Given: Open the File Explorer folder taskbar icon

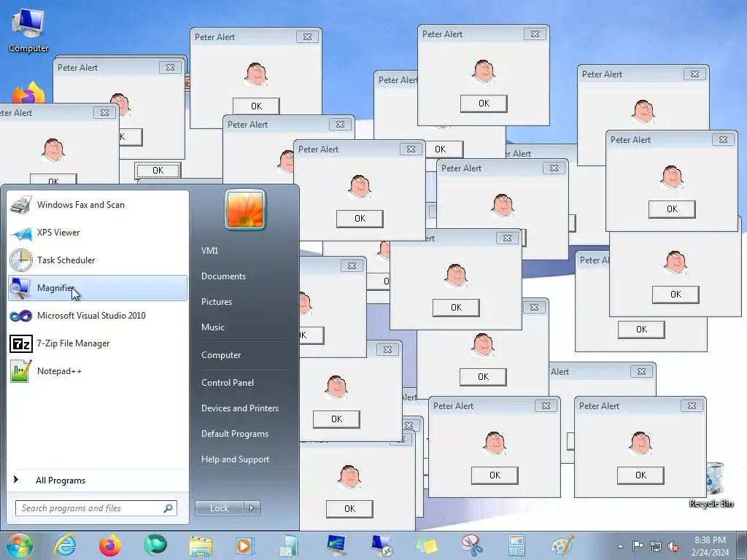Looking at the screenshot, I should click(201, 545).
